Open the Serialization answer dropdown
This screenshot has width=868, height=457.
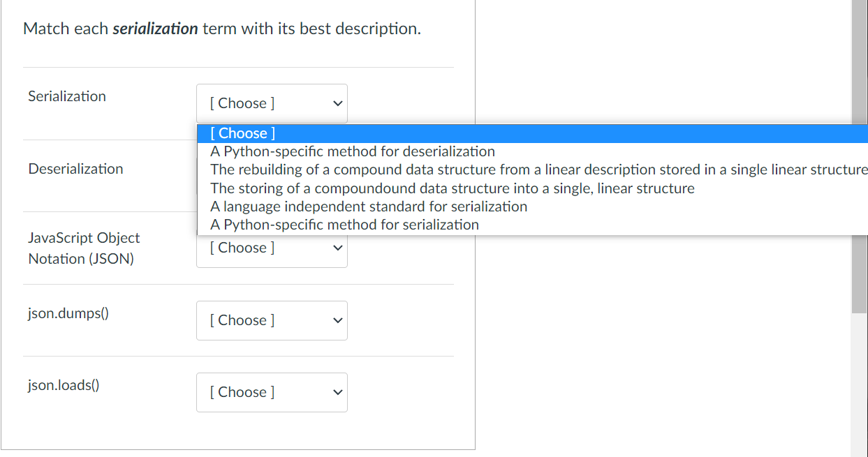click(x=272, y=103)
